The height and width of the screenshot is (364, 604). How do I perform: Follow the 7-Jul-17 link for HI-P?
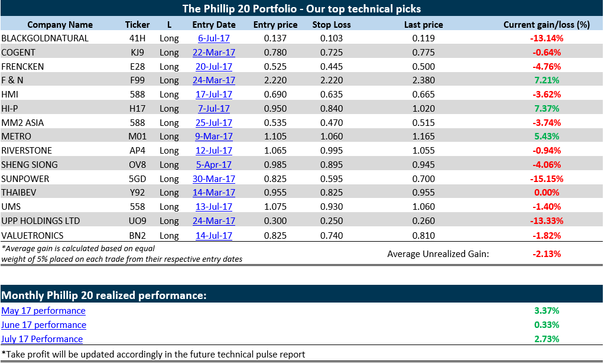click(214, 109)
